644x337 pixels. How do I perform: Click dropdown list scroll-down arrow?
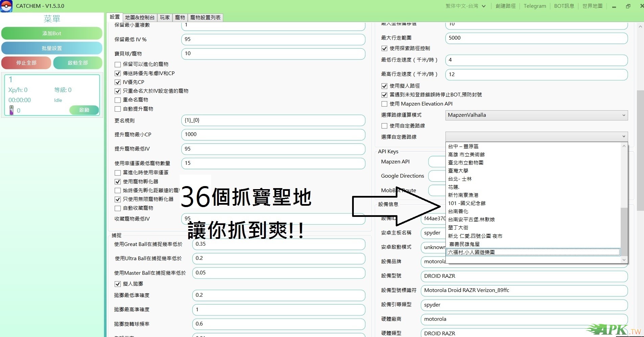[x=624, y=260]
